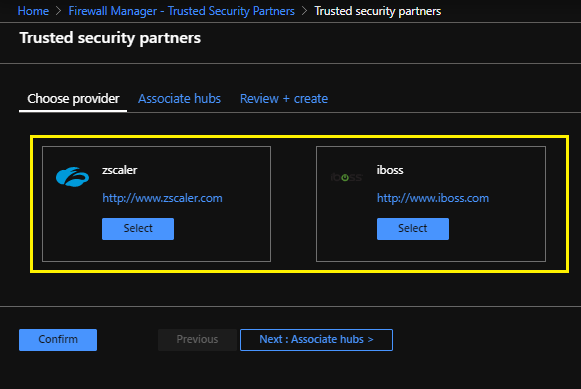Open Firewall Manager - Trusted Security Partners breadcrumb
The width and height of the screenshot is (581, 389).
pos(182,11)
